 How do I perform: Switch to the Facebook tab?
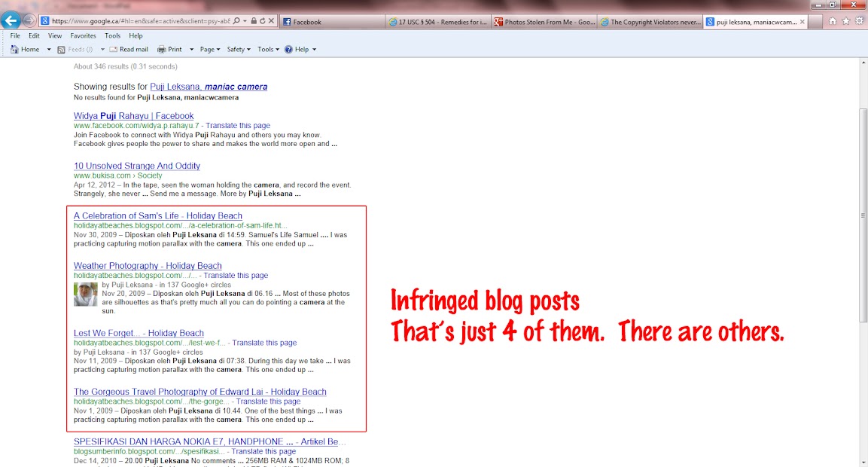332,22
